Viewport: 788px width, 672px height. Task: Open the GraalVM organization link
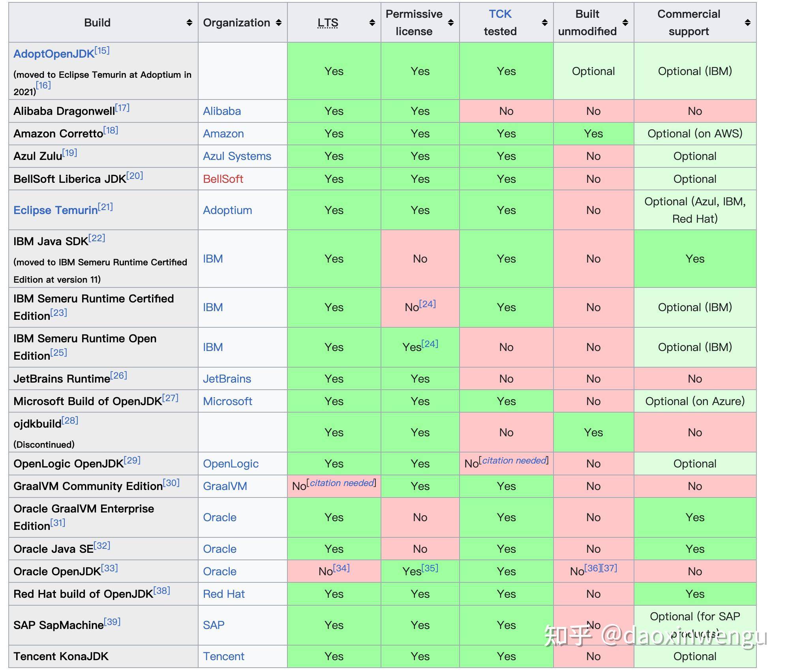[x=225, y=486]
